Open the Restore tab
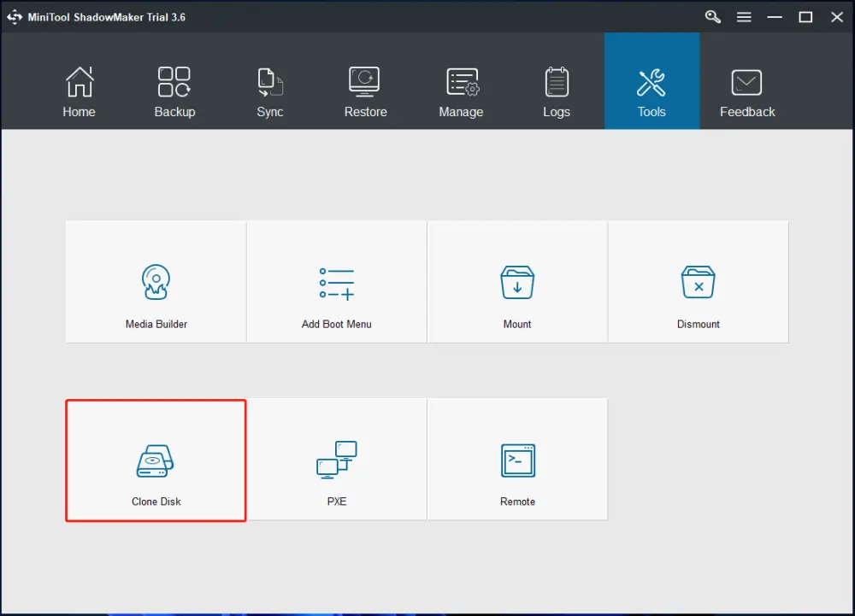Viewport: 855px width, 616px height. click(365, 80)
